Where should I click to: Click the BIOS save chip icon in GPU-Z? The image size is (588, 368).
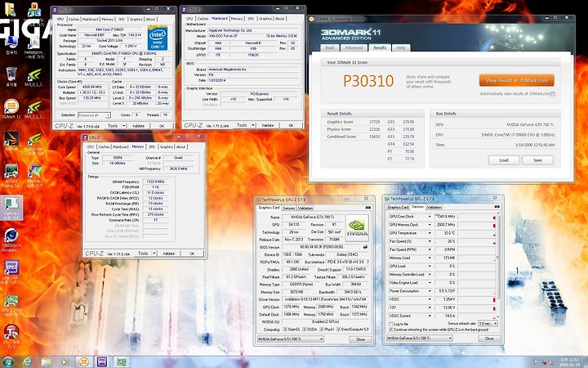365,247
